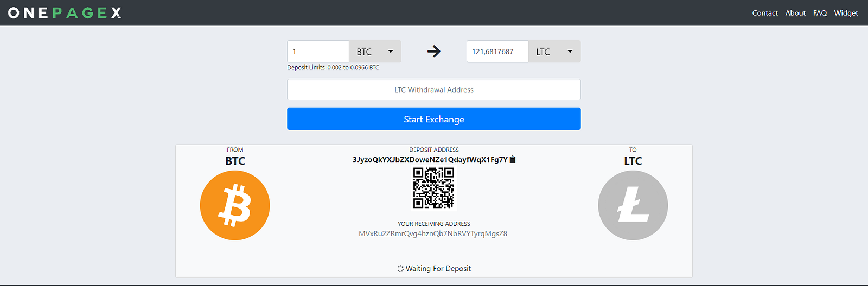Click the YOUR RECEIVING ADDRESS label

click(434, 224)
